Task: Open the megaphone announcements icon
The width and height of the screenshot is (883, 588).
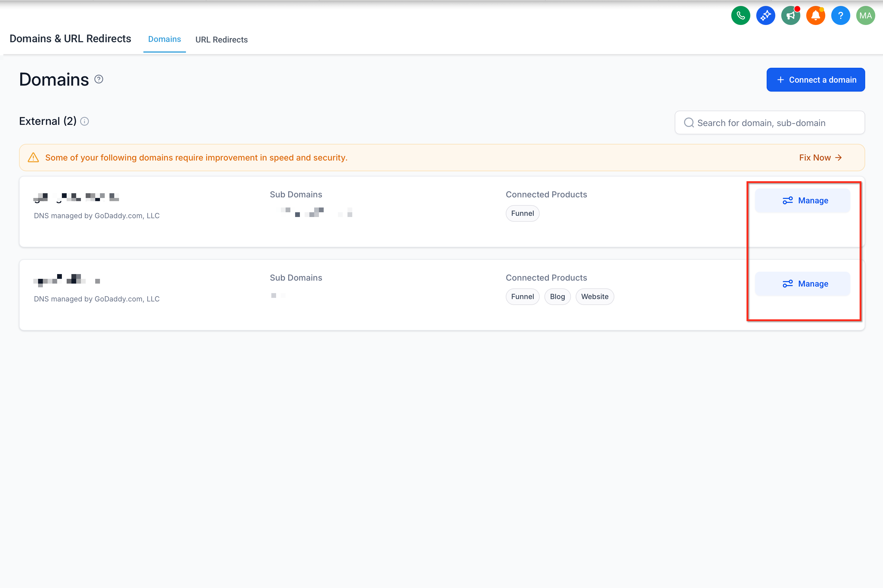Action: tap(791, 16)
